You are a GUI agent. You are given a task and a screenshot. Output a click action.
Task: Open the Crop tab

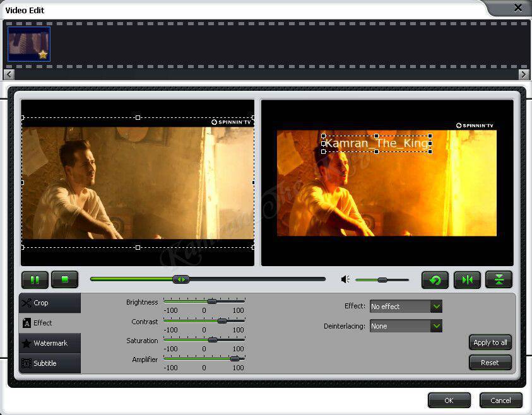(50, 303)
